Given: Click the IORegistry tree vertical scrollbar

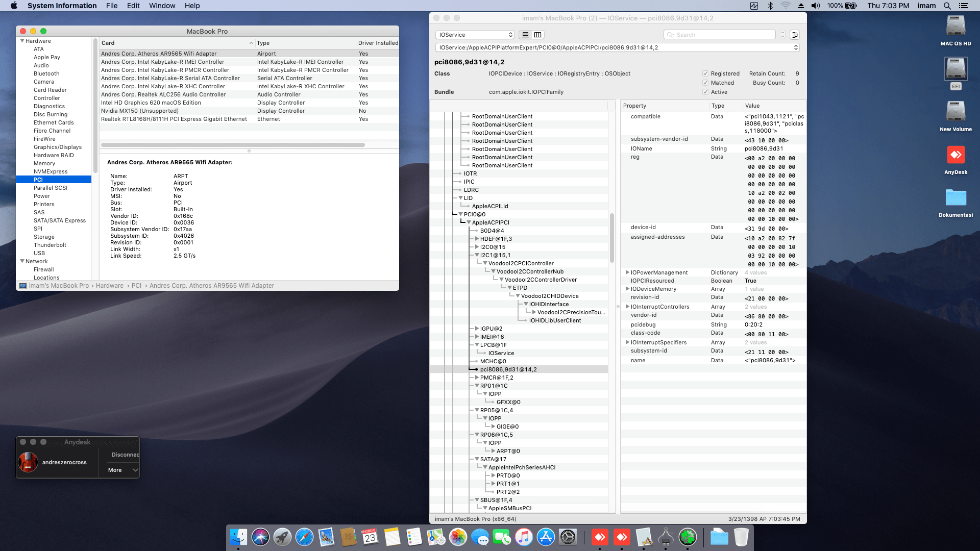Looking at the screenshot, I should click(x=611, y=238).
